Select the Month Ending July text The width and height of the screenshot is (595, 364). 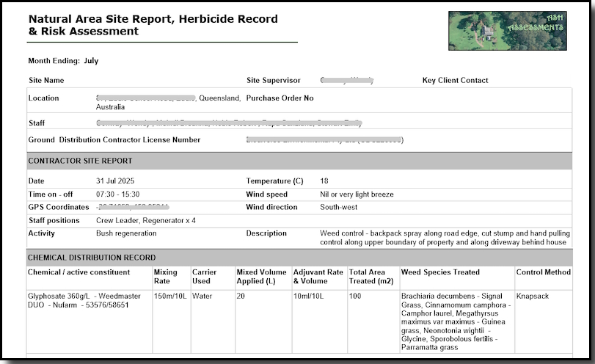[x=63, y=61]
